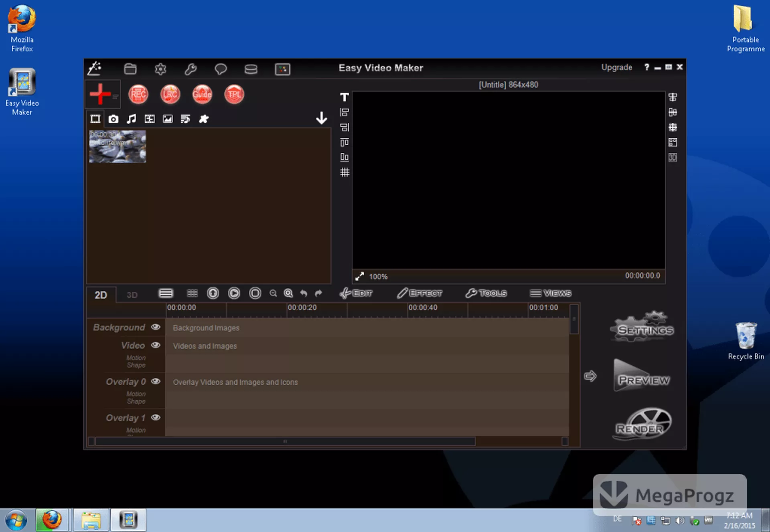The width and height of the screenshot is (770, 532).
Task: Click the Firefox icon in the taskbar
Action: (x=52, y=520)
